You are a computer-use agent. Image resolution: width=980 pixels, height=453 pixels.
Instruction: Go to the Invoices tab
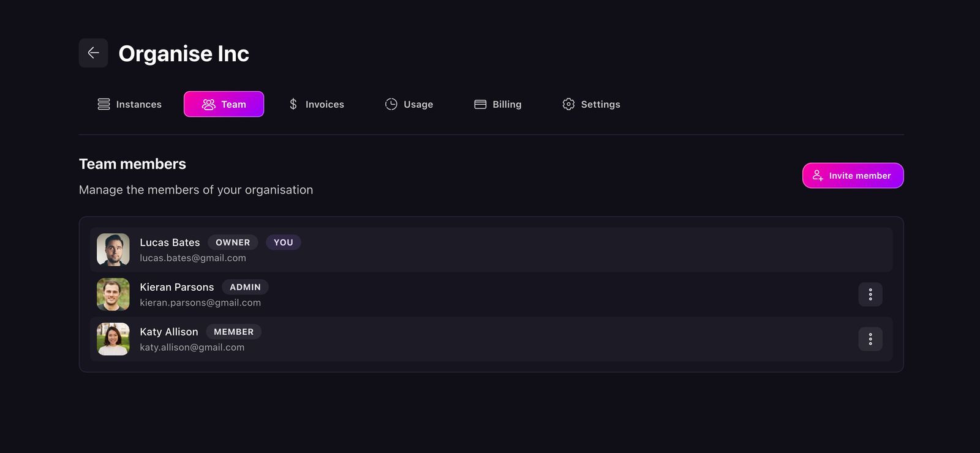(x=316, y=104)
